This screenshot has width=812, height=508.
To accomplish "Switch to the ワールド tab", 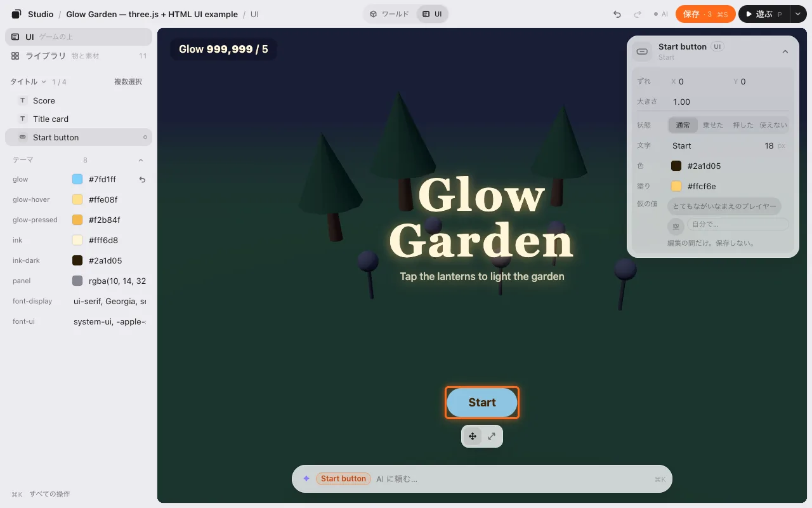I will tap(390, 14).
